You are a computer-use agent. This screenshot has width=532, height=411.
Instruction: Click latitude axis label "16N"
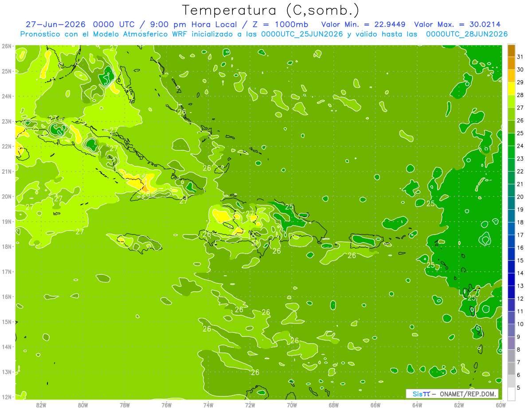click(x=6, y=297)
